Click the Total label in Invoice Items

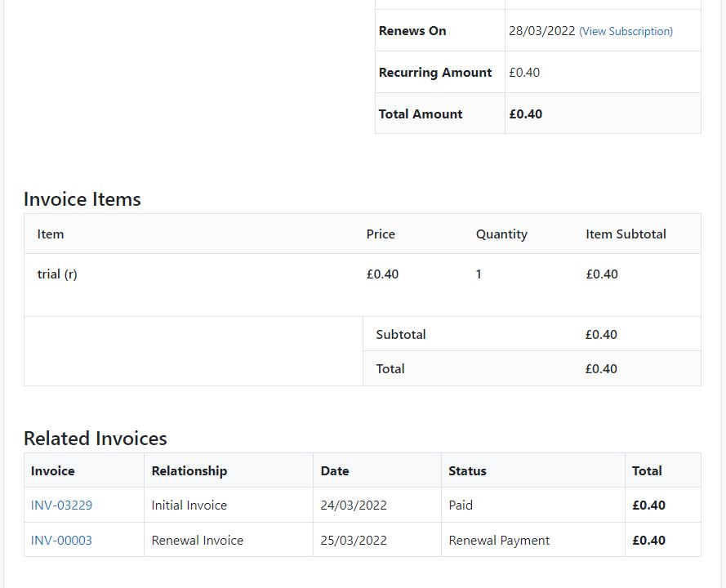pyautogui.click(x=390, y=368)
